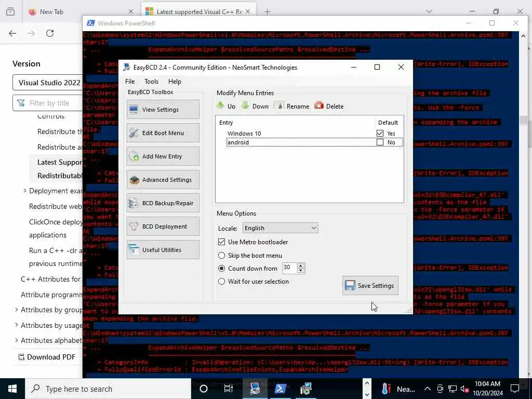
Task: Open the Edit Boot Menu section
Action: click(163, 133)
